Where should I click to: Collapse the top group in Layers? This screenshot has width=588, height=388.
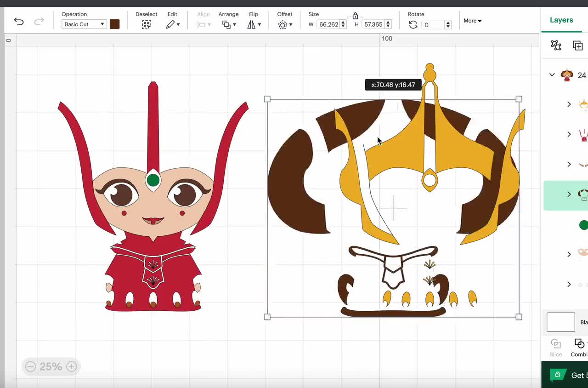(552, 75)
